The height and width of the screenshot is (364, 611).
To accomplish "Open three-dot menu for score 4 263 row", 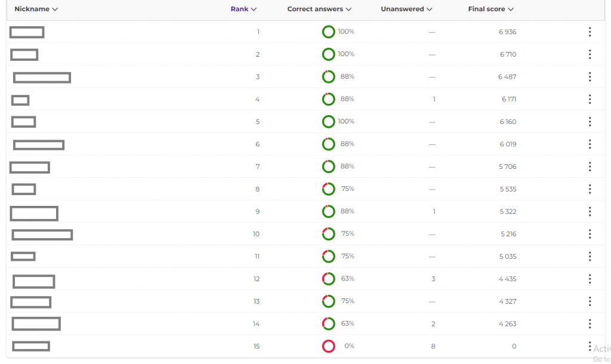I will [590, 324].
